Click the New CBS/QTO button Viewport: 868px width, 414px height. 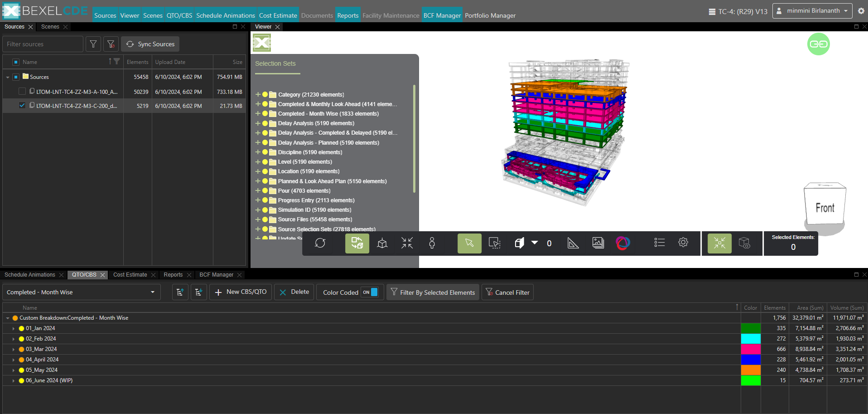[241, 292]
